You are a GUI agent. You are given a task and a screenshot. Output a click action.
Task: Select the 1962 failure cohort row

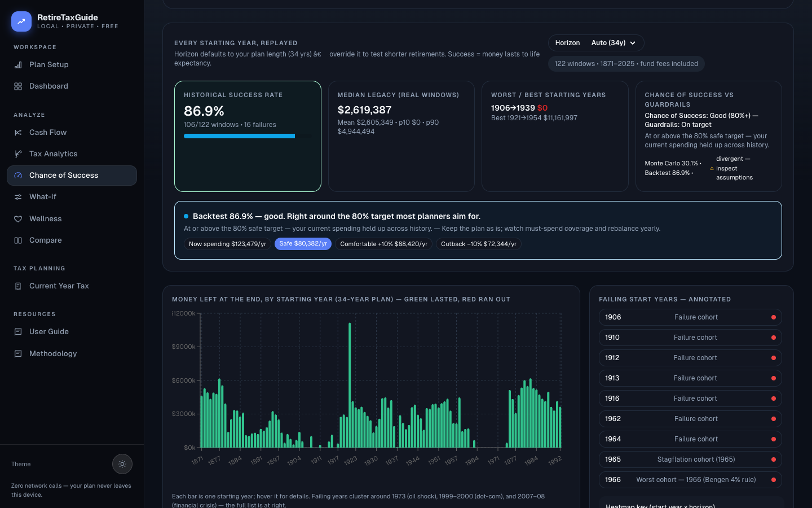[x=690, y=419]
